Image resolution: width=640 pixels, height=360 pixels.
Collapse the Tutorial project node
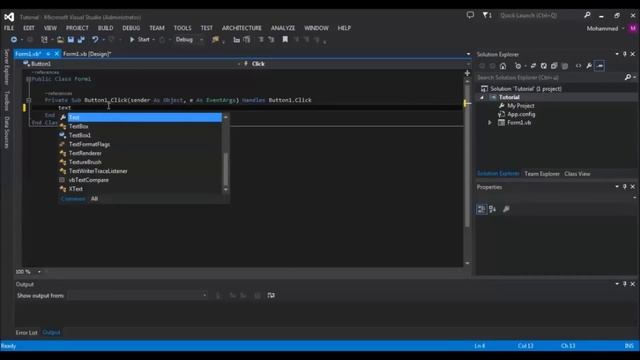(482, 98)
